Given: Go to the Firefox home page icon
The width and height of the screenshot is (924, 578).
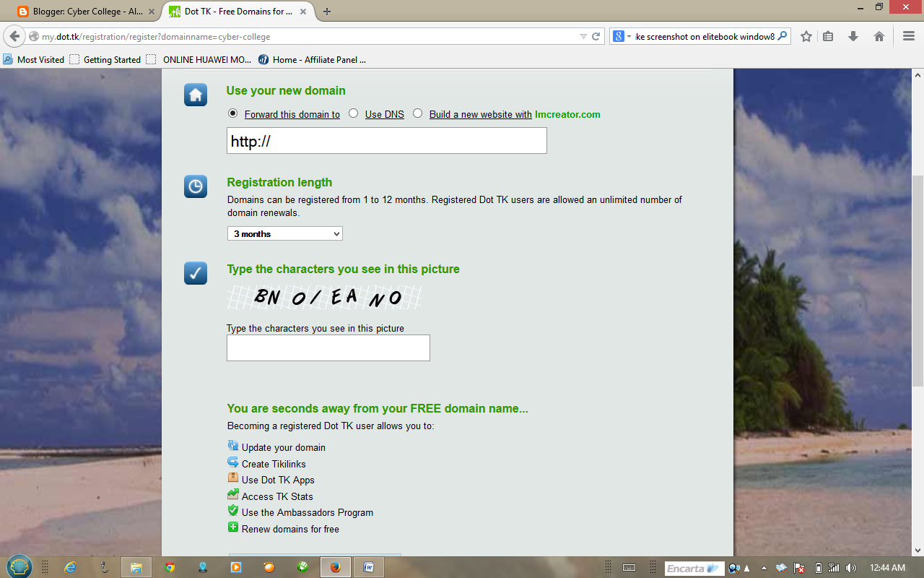Looking at the screenshot, I should coord(879,36).
